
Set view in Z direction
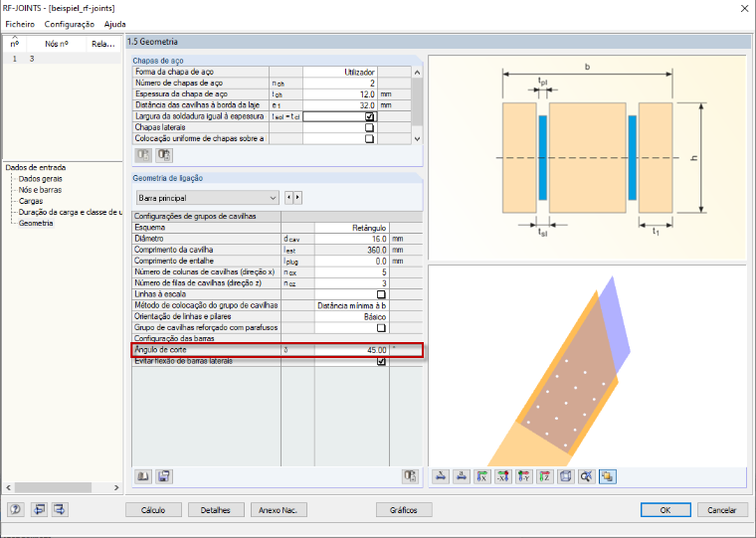(545, 476)
